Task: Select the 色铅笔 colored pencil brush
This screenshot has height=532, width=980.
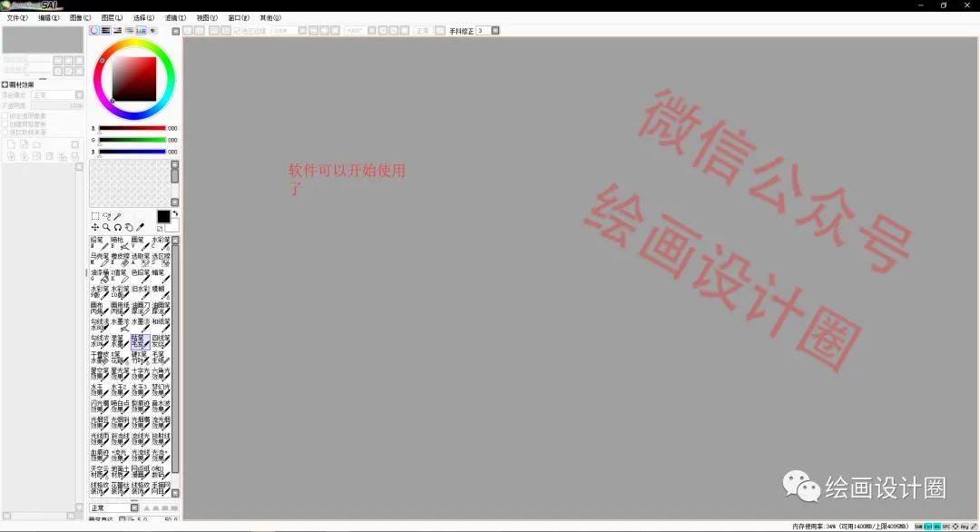Action: point(140,276)
